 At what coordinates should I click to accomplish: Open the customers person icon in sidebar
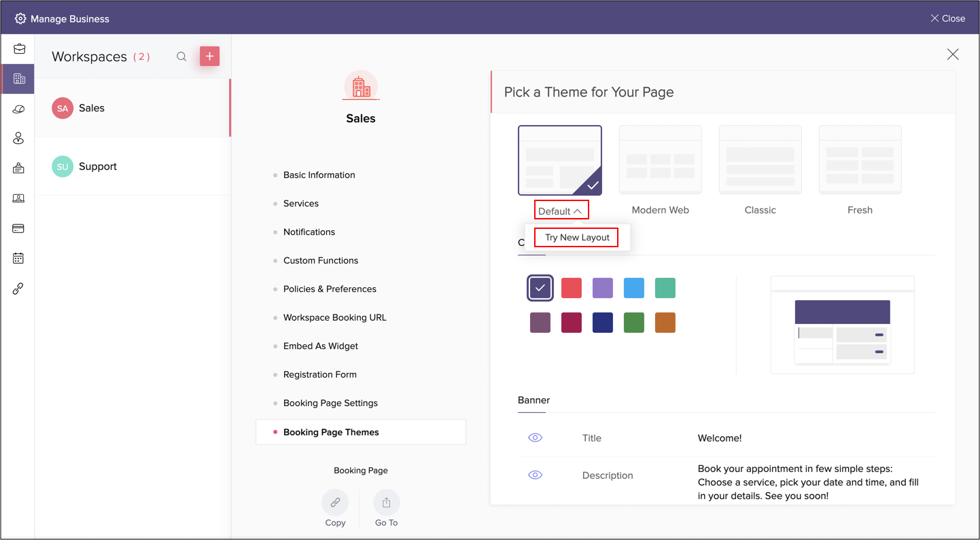coord(18,138)
